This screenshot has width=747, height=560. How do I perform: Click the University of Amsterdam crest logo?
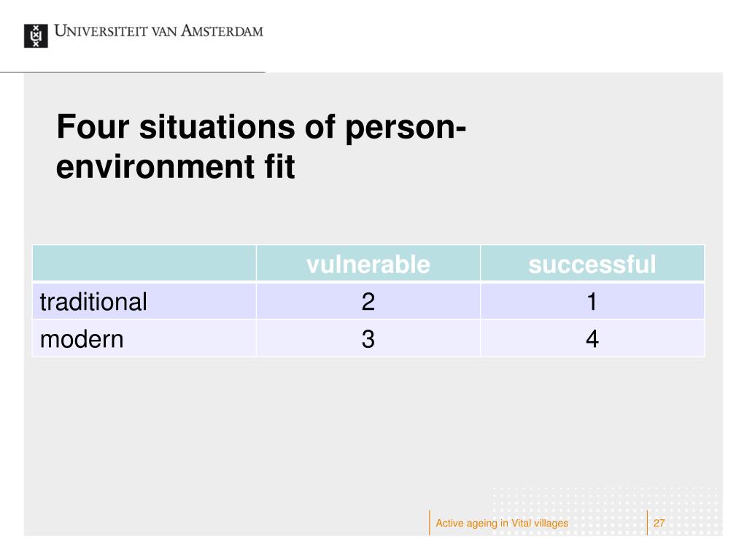36,36
